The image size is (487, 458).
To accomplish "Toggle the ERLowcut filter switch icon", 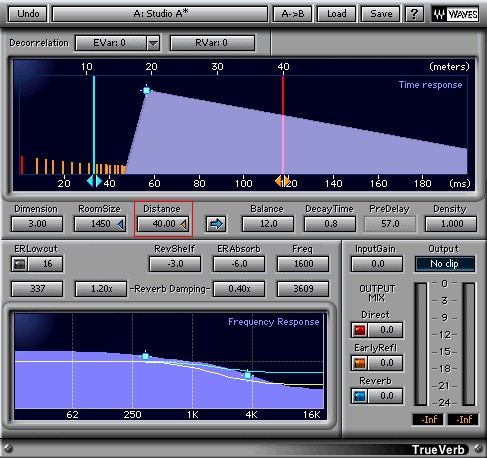I will click(x=20, y=264).
